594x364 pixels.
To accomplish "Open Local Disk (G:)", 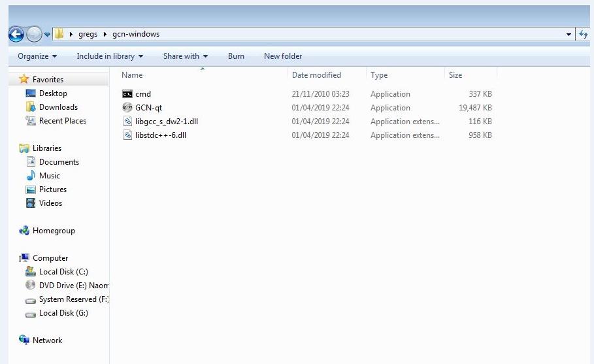I will pos(63,313).
